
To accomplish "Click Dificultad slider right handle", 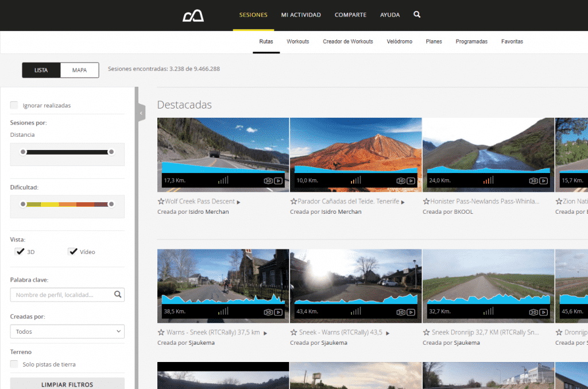I will [x=111, y=204].
